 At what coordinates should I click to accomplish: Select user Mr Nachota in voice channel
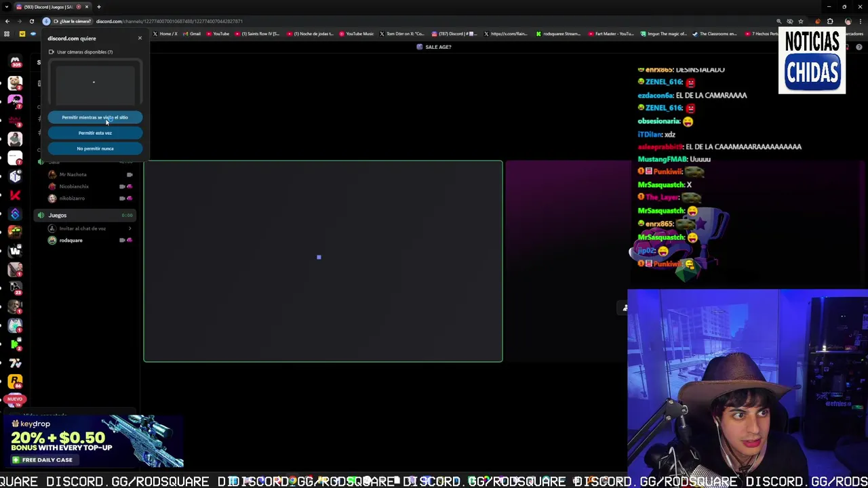(x=73, y=175)
